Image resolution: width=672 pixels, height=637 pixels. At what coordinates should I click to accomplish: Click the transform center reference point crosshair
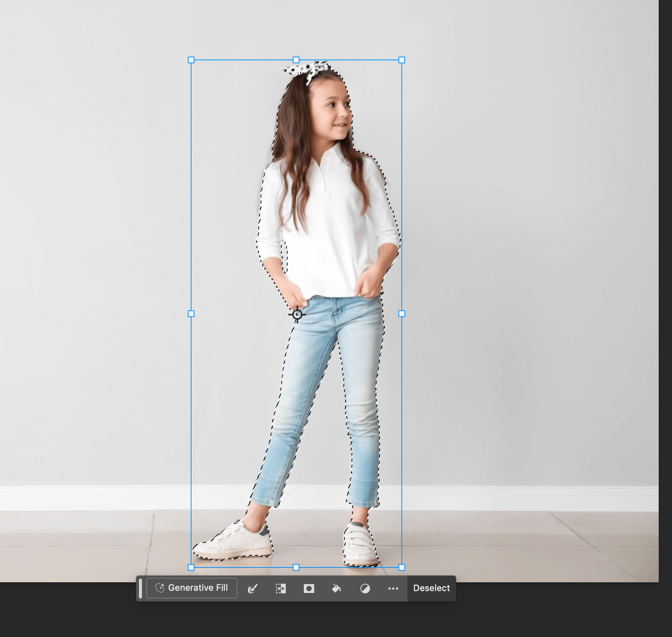tap(297, 314)
